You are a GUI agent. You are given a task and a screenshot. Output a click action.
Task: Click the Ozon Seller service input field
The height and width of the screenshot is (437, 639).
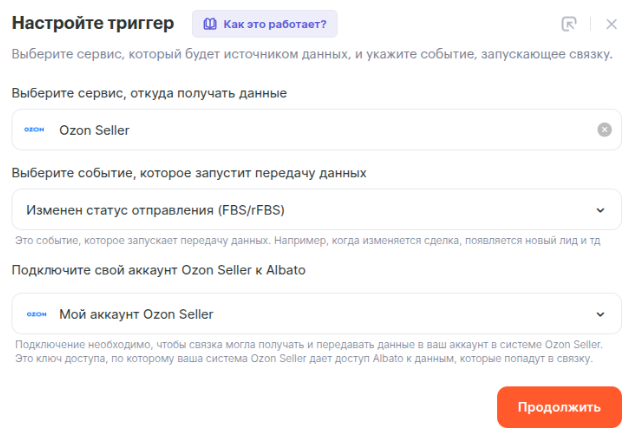300,130
